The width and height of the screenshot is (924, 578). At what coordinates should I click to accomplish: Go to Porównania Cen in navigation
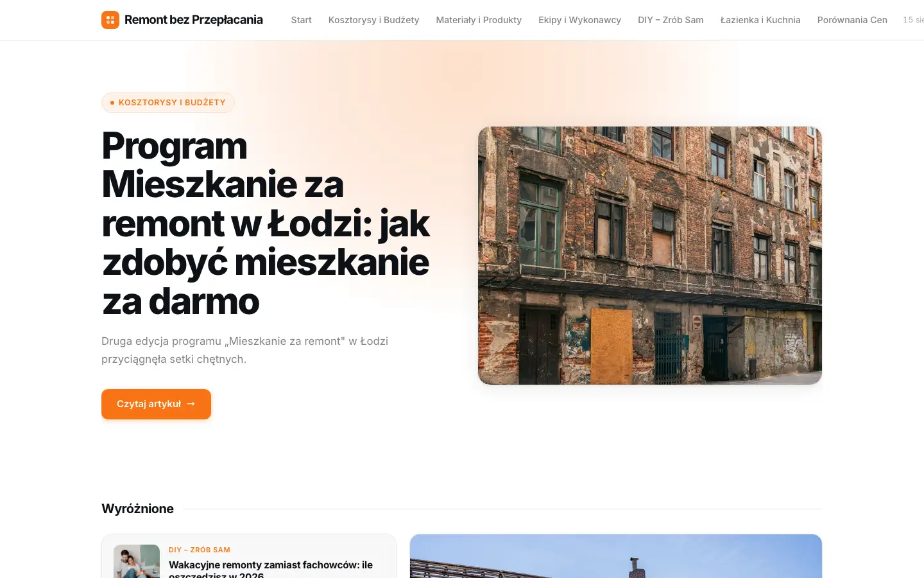pyautogui.click(x=852, y=20)
